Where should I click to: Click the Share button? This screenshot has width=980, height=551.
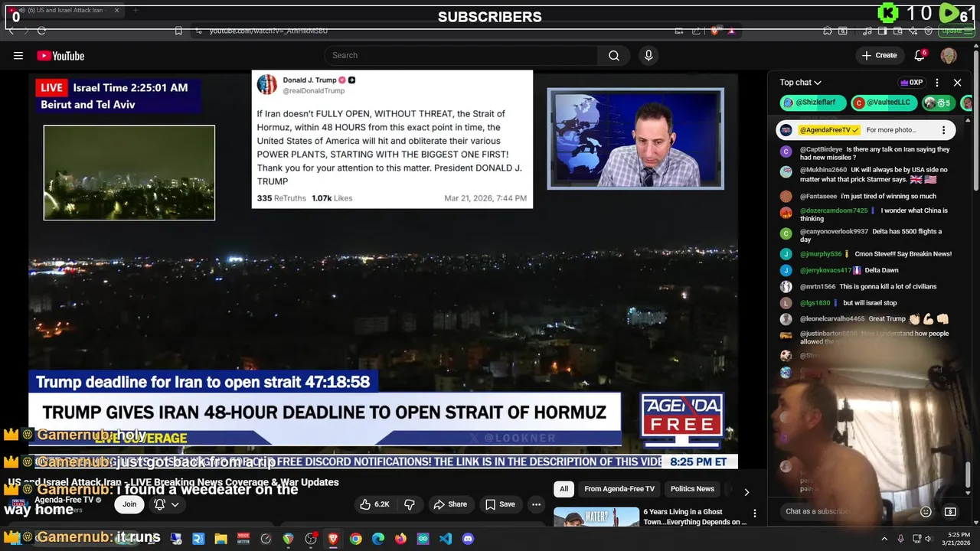pyautogui.click(x=450, y=504)
